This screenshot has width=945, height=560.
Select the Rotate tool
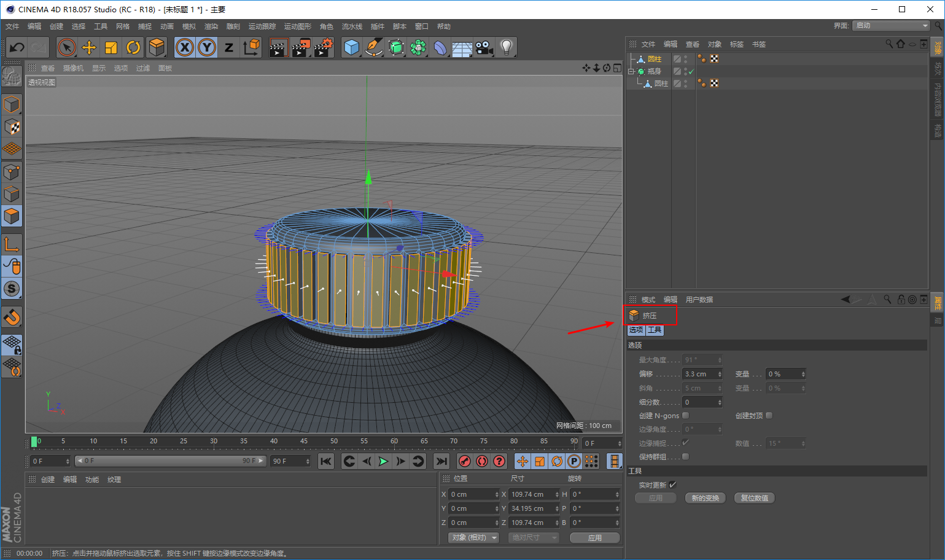click(133, 47)
